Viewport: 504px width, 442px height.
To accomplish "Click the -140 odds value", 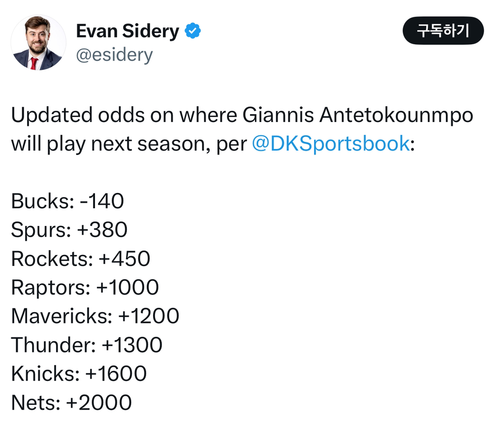I will pyautogui.click(x=101, y=201).
